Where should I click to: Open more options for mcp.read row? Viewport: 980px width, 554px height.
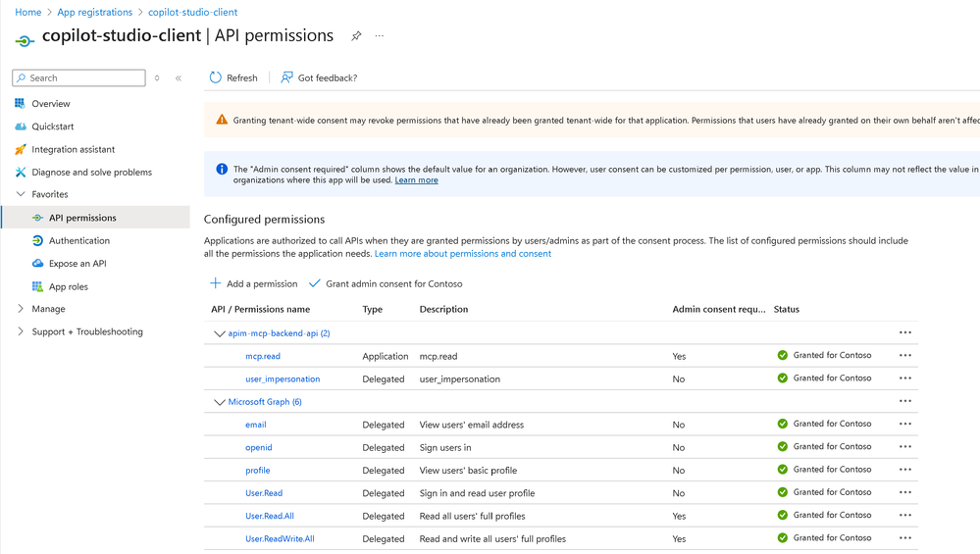[x=904, y=356]
